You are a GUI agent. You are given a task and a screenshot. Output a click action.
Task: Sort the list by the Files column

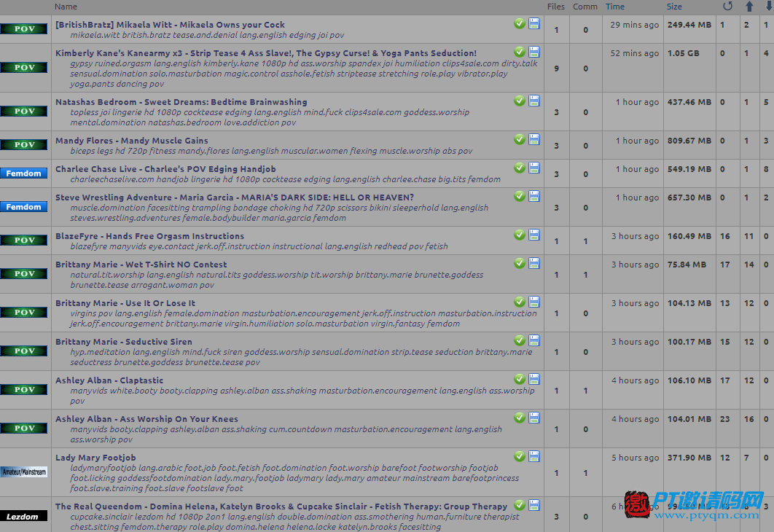point(556,7)
